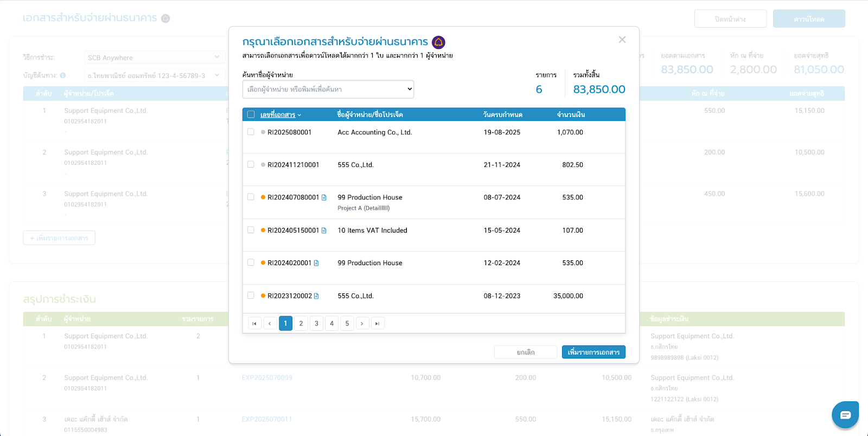Go to next page using arrow

click(x=362, y=324)
